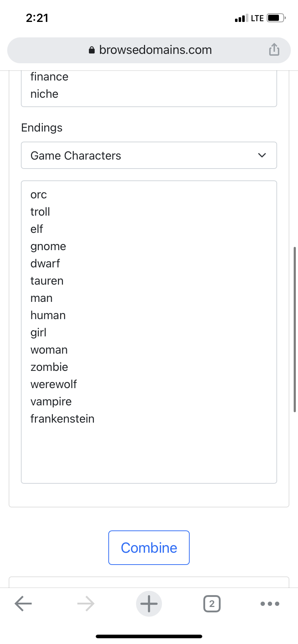Viewport: 298px width, 644px height.
Task: Choose "finance" in the keywords list
Action: [x=49, y=77]
